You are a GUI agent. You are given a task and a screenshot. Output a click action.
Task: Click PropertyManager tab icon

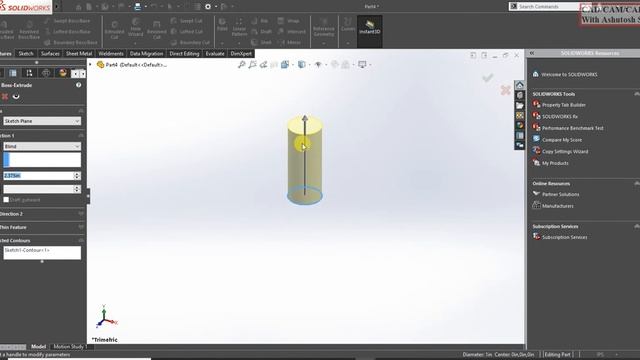[x=13, y=73]
